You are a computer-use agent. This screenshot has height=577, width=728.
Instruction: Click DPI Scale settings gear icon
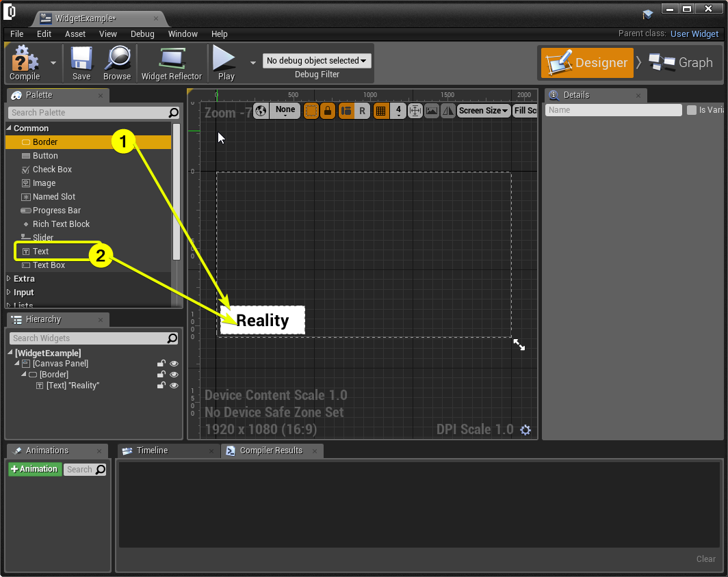click(x=525, y=430)
